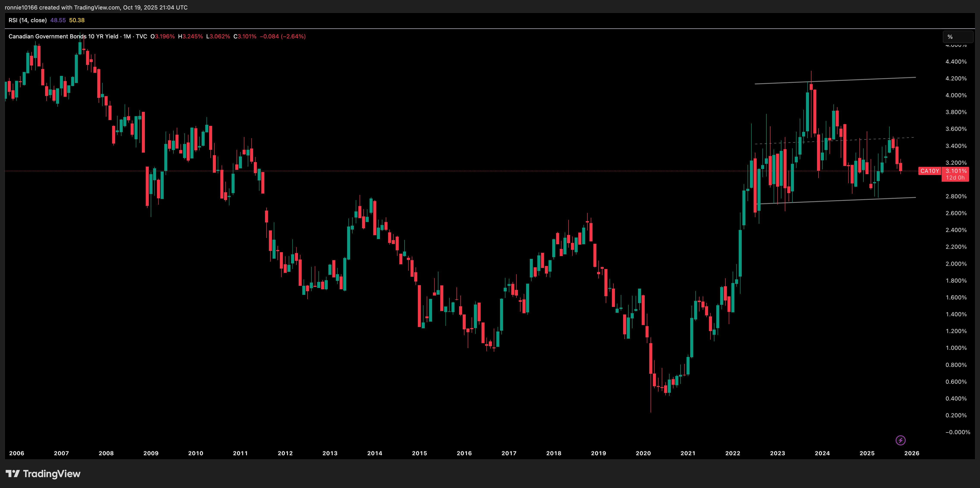Click the TVC exchange label in legend
The height and width of the screenshot is (488, 980).
point(141,36)
